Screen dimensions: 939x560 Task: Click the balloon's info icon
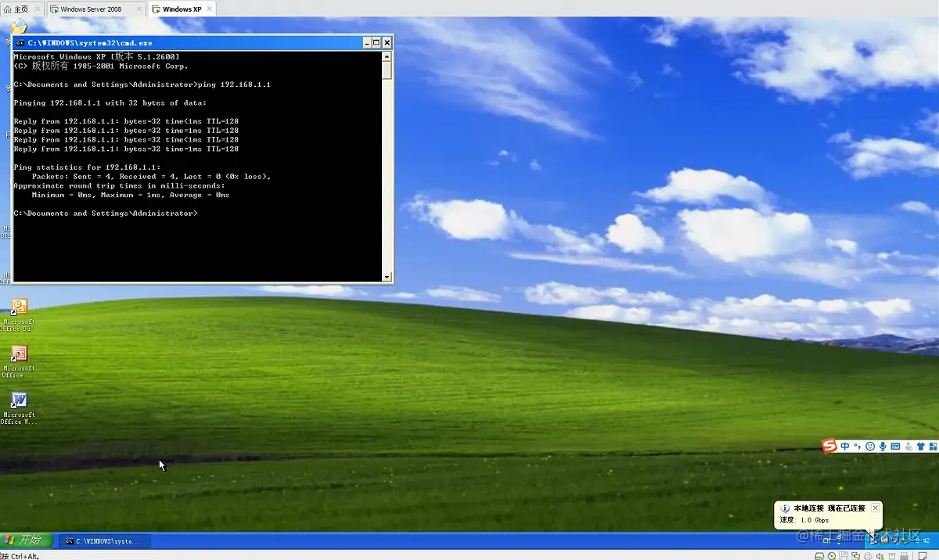coord(785,508)
